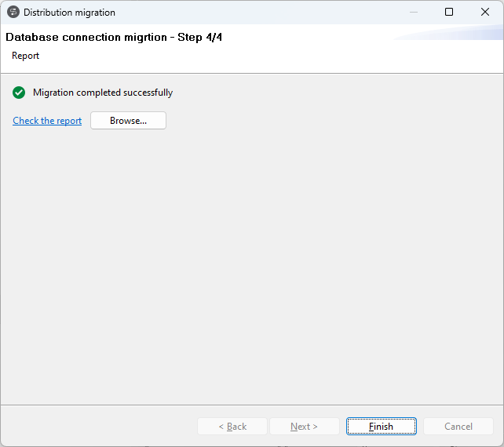504x447 pixels.
Task: Click the Cancel button
Action: [x=458, y=427]
